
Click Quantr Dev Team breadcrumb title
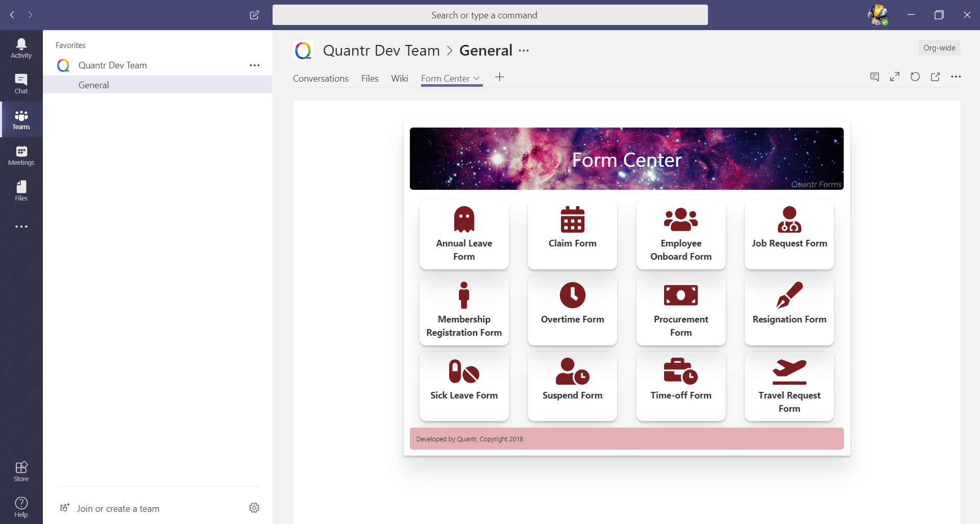point(381,51)
